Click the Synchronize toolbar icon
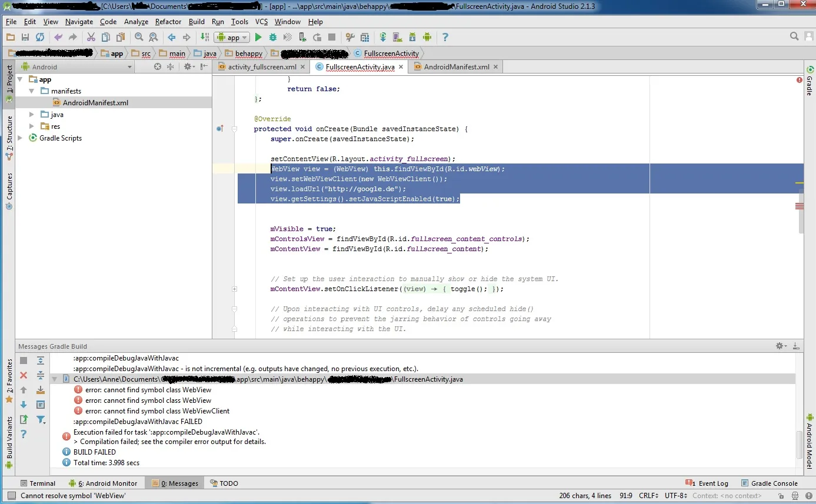Screen dimensions: 816x504 click(39, 37)
